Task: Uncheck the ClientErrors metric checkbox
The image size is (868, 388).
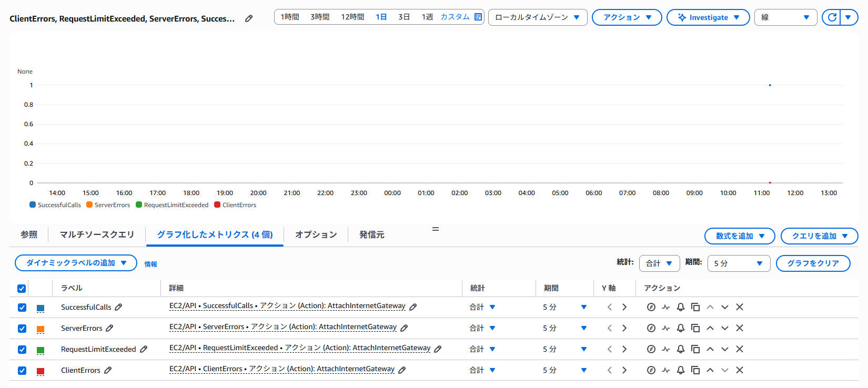Action: pos(22,371)
